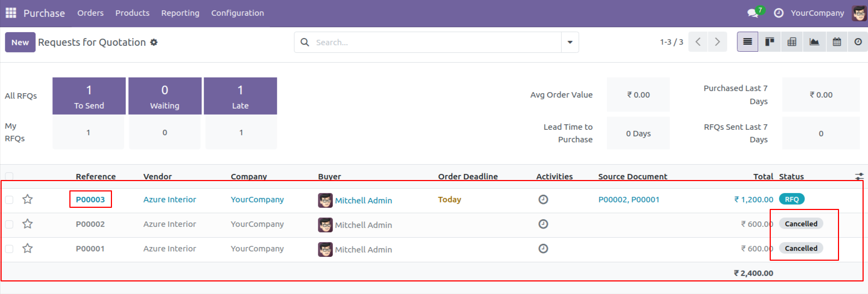868x294 pixels.
Task: Create a New request for quotation
Action: click(20, 42)
